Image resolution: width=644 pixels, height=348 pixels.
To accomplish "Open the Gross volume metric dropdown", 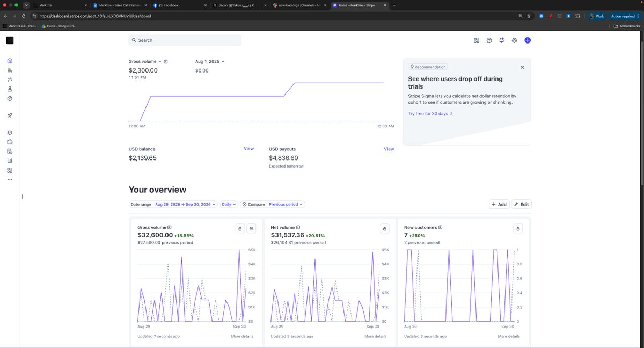I will coord(145,62).
